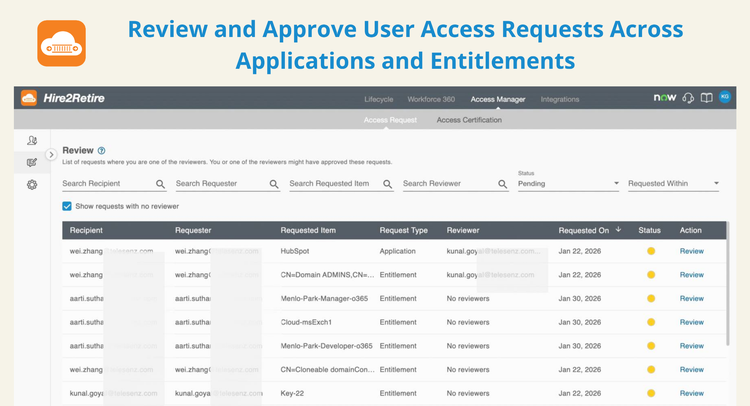Click the table's vertical scrollbar
This screenshot has height=406, width=750.
click(728, 283)
